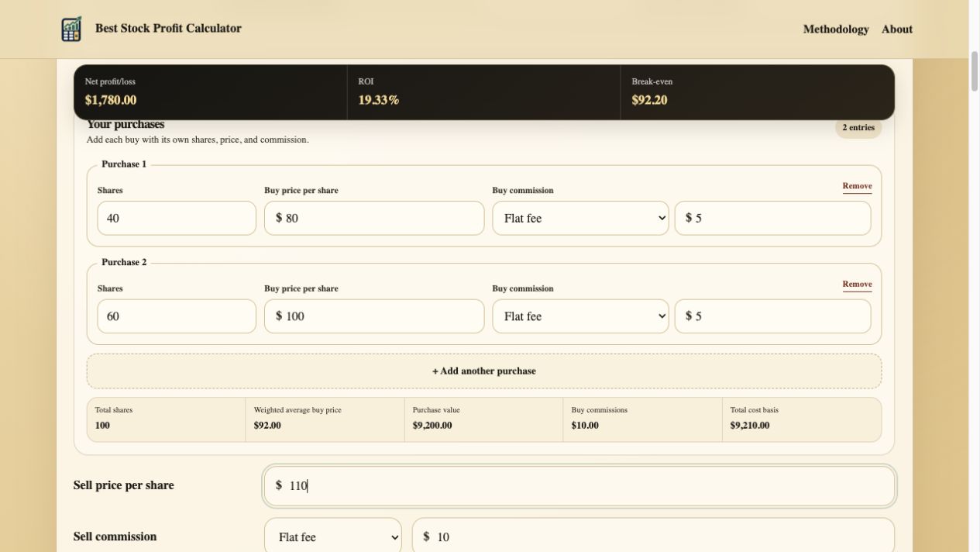Click the 'Add each buy' description text
This screenshot has width=980, height=552.
(198, 140)
